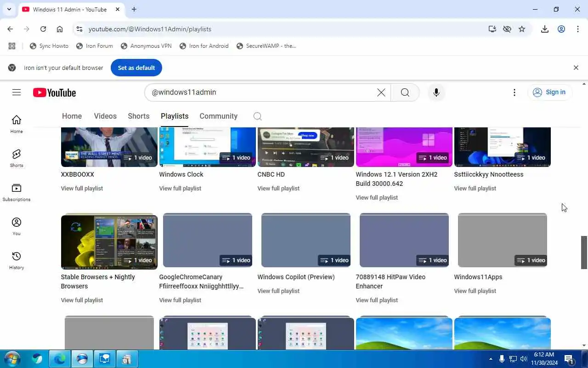Click the Sign in button
The height and width of the screenshot is (368, 588).
click(x=550, y=92)
